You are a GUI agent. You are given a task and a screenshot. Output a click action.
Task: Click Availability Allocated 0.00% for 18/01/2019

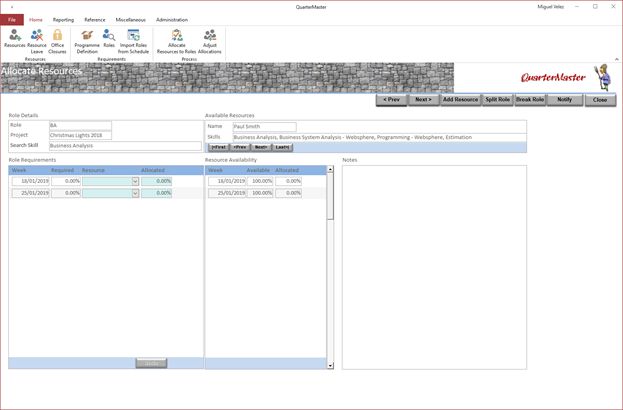click(288, 181)
